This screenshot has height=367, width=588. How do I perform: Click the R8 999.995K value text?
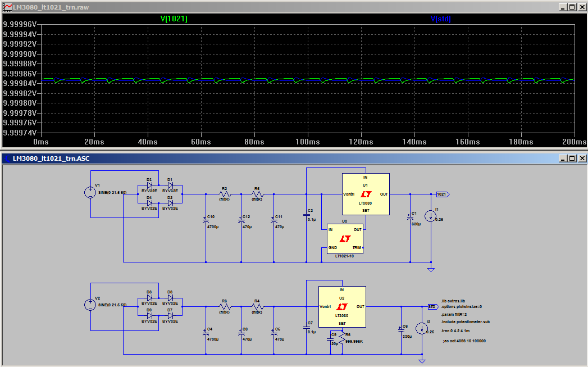point(354,342)
